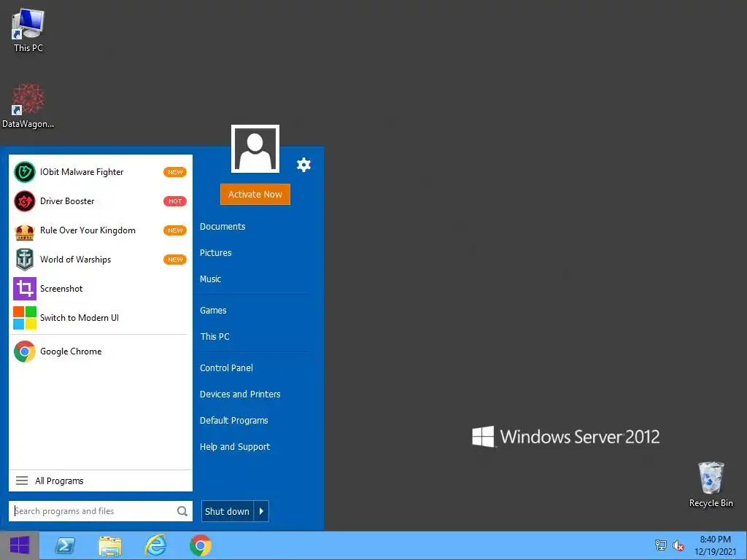Click the orange Activate Now button
The width and height of the screenshot is (747, 560).
(255, 194)
